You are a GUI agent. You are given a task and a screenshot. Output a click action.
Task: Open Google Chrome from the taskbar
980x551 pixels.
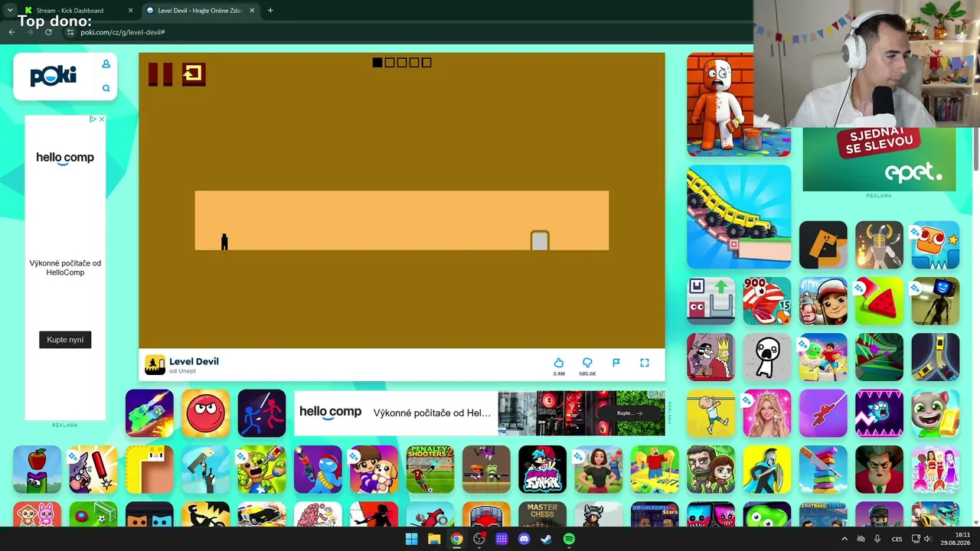(456, 539)
